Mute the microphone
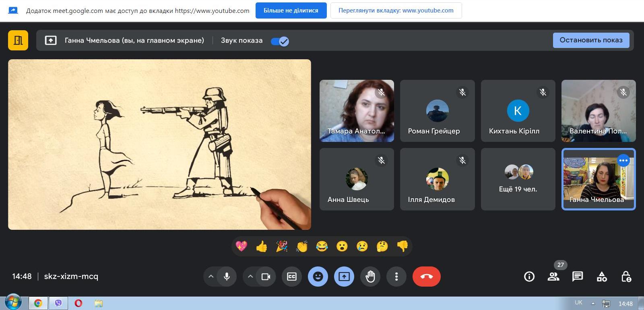The image size is (644, 310). [x=227, y=277]
